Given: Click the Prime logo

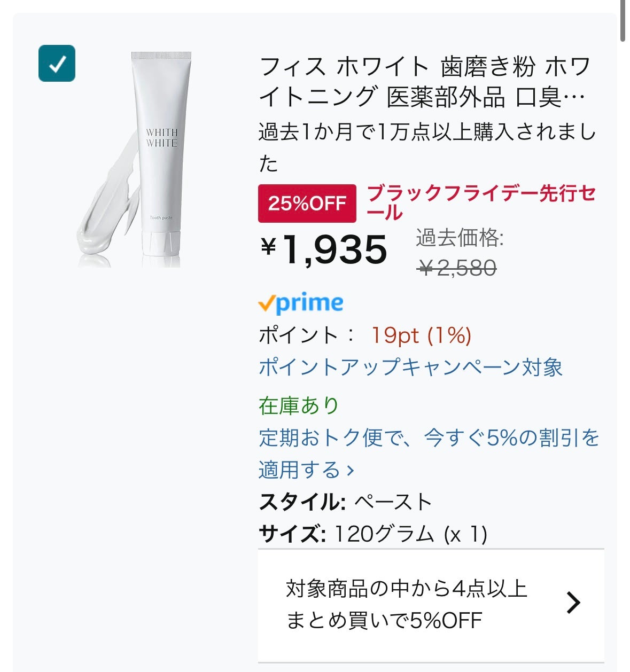Looking at the screenshot, I should click(301, 303).
